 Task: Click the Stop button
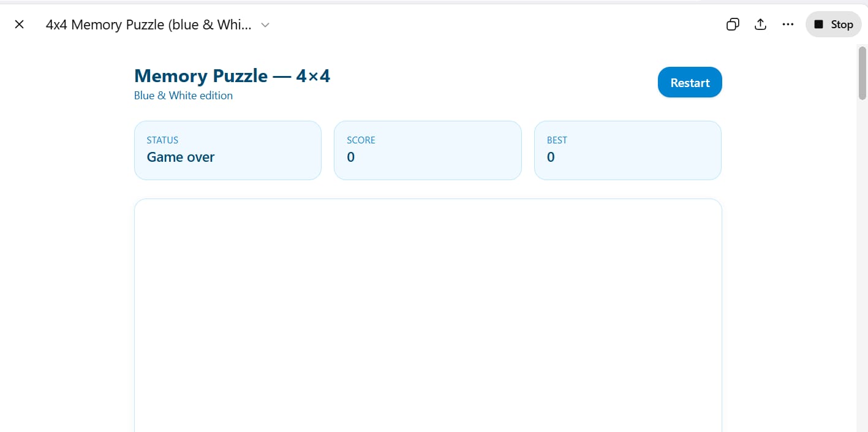(x=833, y=24)
